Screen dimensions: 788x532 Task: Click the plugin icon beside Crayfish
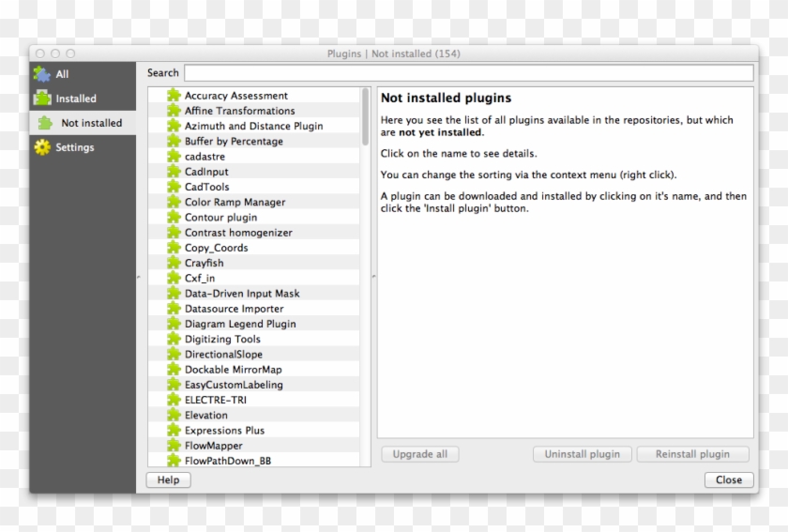click(x=174, y=263)
